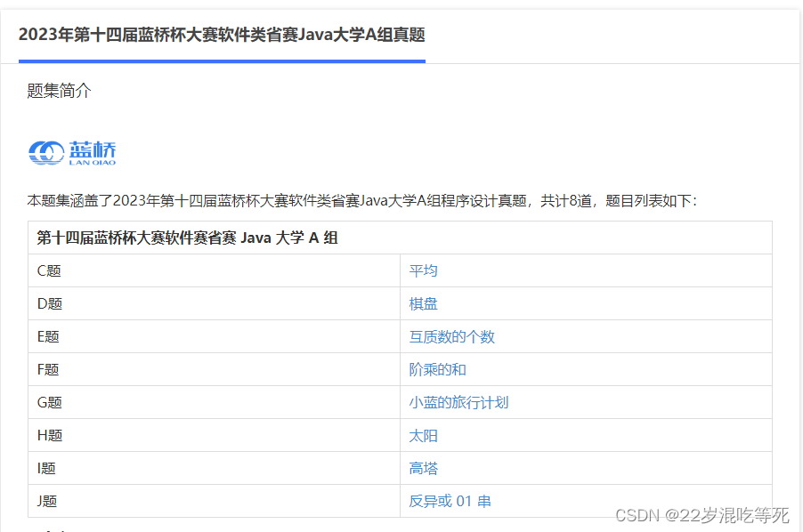
Task: Click the 题集简介 heading text
Action: [x=59, y=91]
